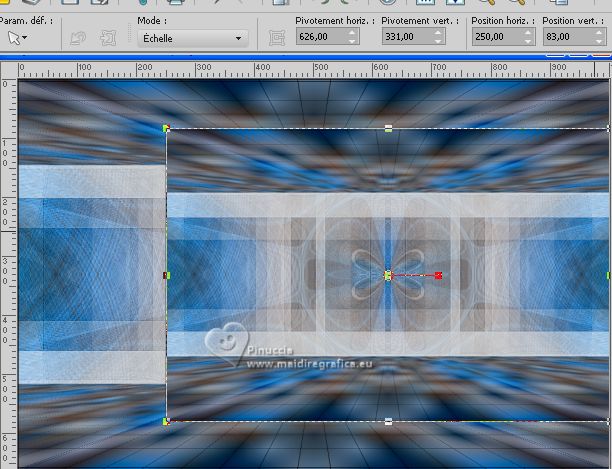Viewport: 612px width, 469px height.
Task: Click the top-left corner selection handle
Action: (166, 128)
